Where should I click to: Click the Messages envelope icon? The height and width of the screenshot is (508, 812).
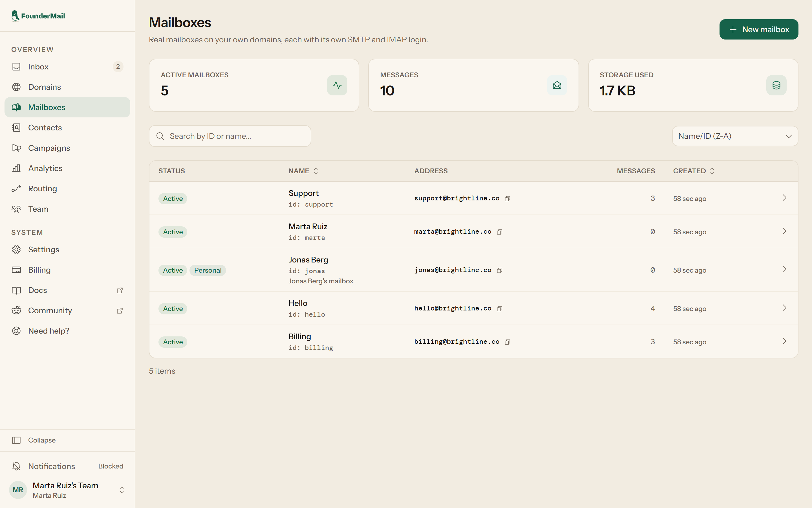click(x=557, y=85)
